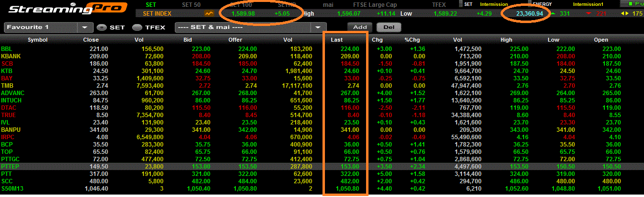The height and width of the screenshot is (197, 644).
Task: Click the index low value 1,589.22
Action: (x=445, y=14)
